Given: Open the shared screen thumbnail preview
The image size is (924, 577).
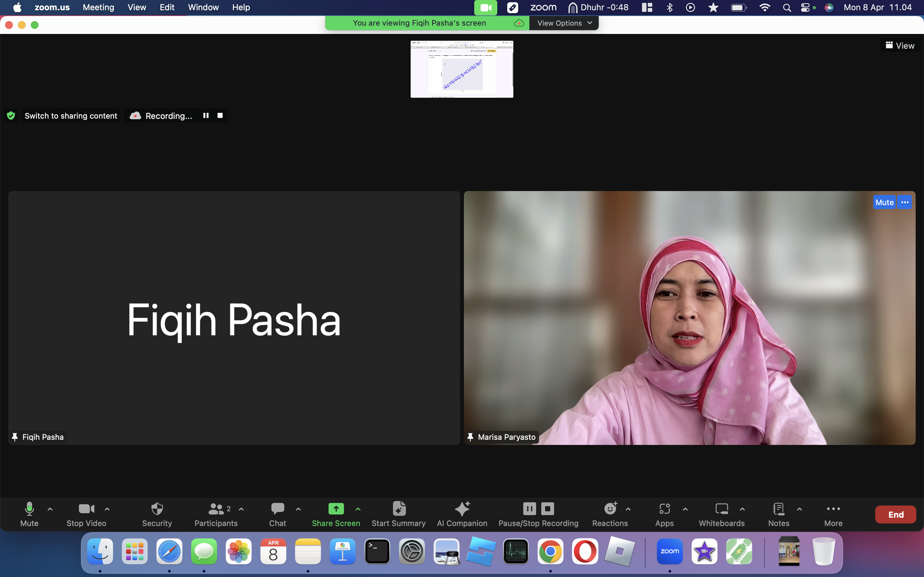Looking at the screenshot, I should [x=462, y=69].
